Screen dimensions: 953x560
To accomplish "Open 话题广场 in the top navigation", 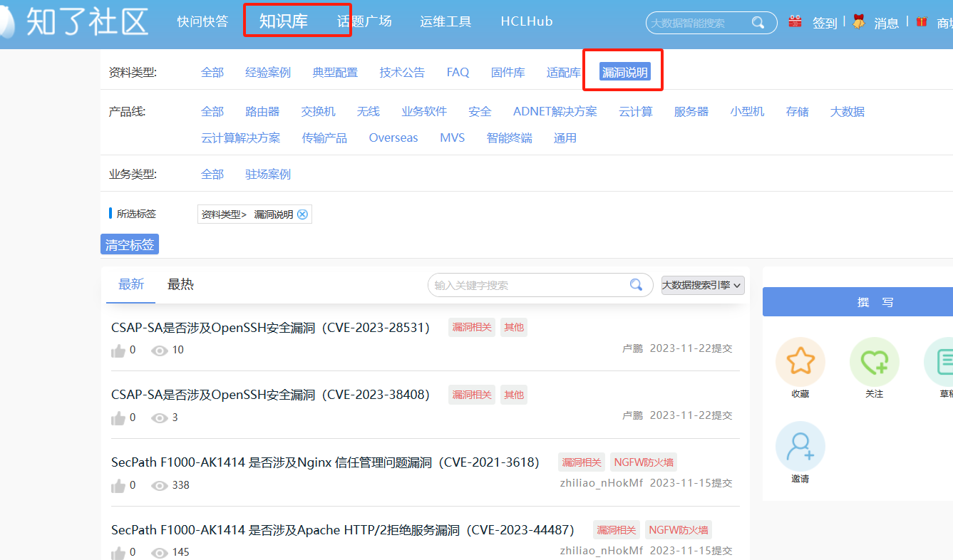I will pos(364,21).
